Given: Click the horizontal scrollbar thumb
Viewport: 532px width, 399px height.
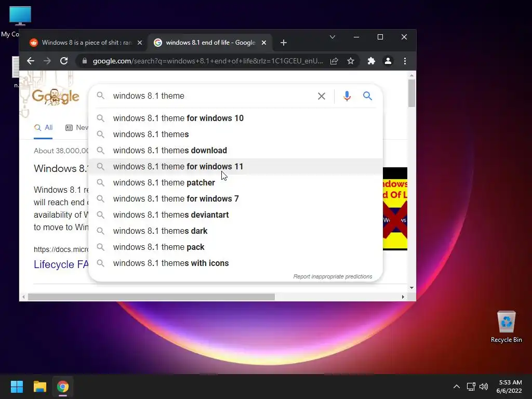Looking at the screenshot, I should tap(151, 297).
